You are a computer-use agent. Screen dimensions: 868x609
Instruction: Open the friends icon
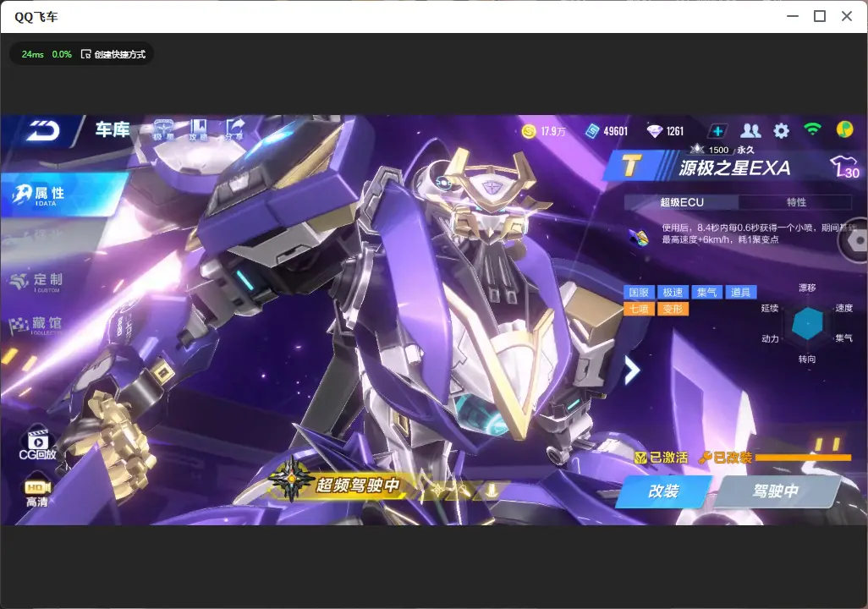pyautogui.click(x=750, y=130)
